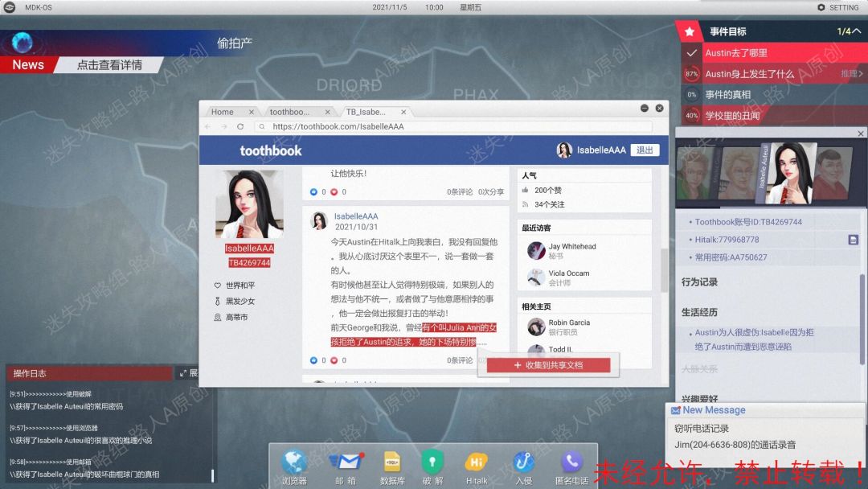The height and width of the screenshot is (489, 868).
Task: Close the toothboo... tab
Action: click(x=328, y=112)
